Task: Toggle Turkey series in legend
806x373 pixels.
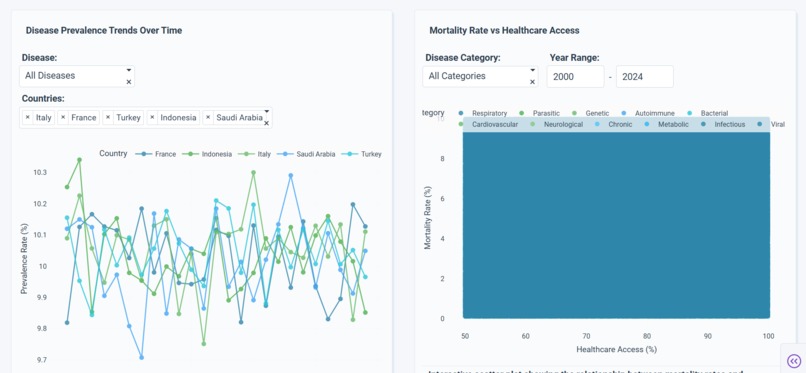Action: pos(361,154)
